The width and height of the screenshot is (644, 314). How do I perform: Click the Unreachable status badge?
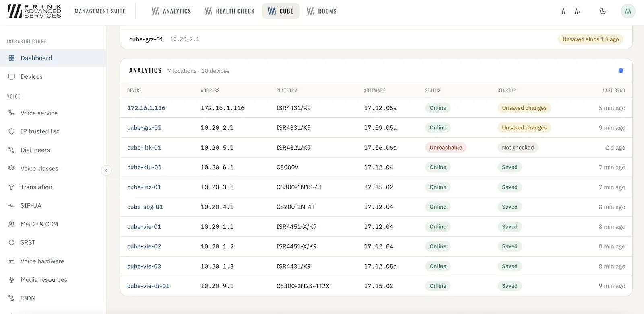[446, 148]
